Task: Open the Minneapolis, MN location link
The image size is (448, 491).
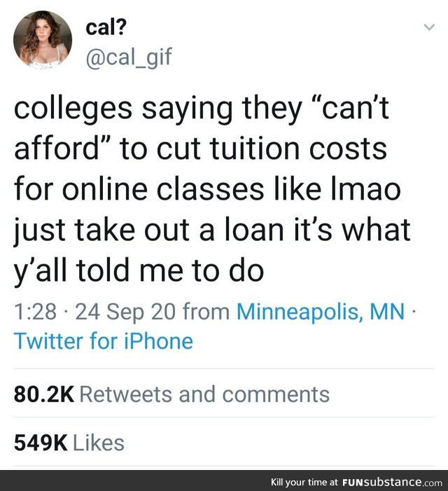Action: (321, 312)
